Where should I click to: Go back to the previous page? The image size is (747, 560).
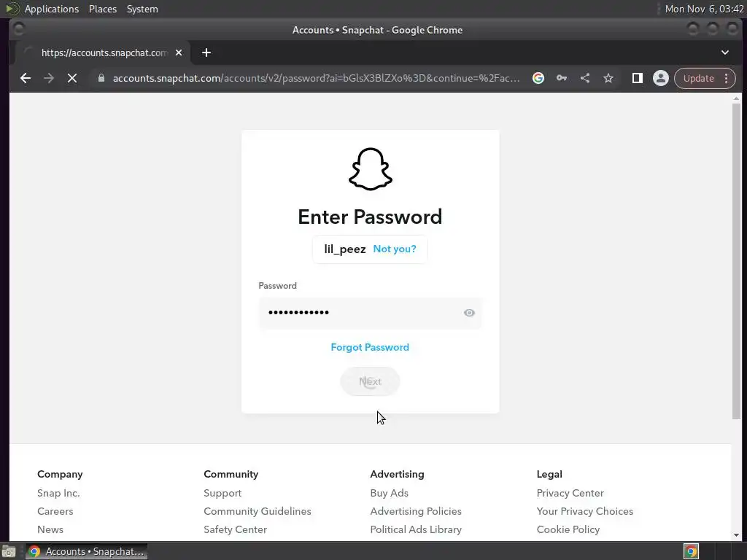[x=26, y=78]
